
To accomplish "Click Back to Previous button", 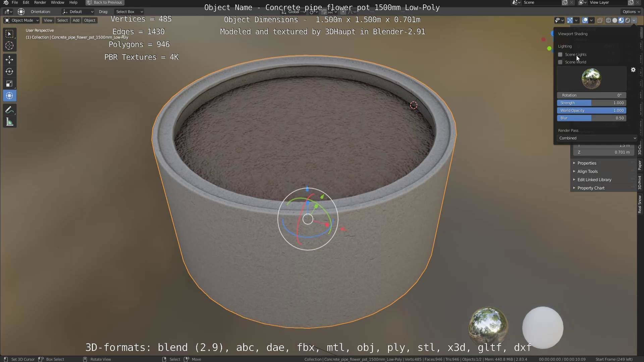I will (104, 2).
